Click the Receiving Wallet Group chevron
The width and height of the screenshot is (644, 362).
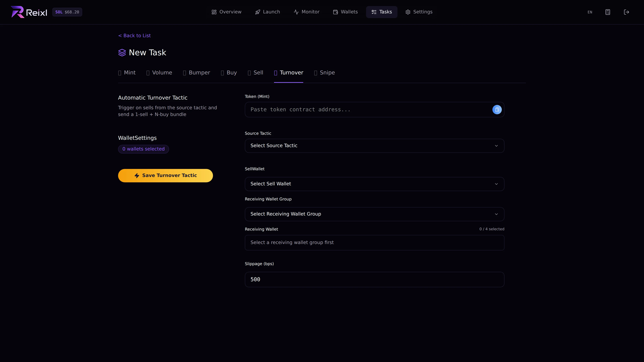496,214
